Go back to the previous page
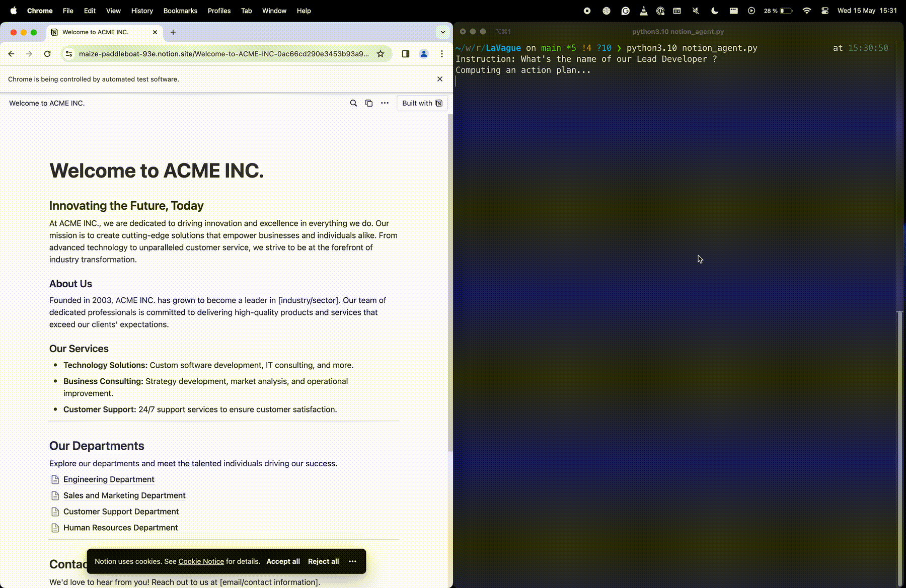906x588 pixels. 11,54
